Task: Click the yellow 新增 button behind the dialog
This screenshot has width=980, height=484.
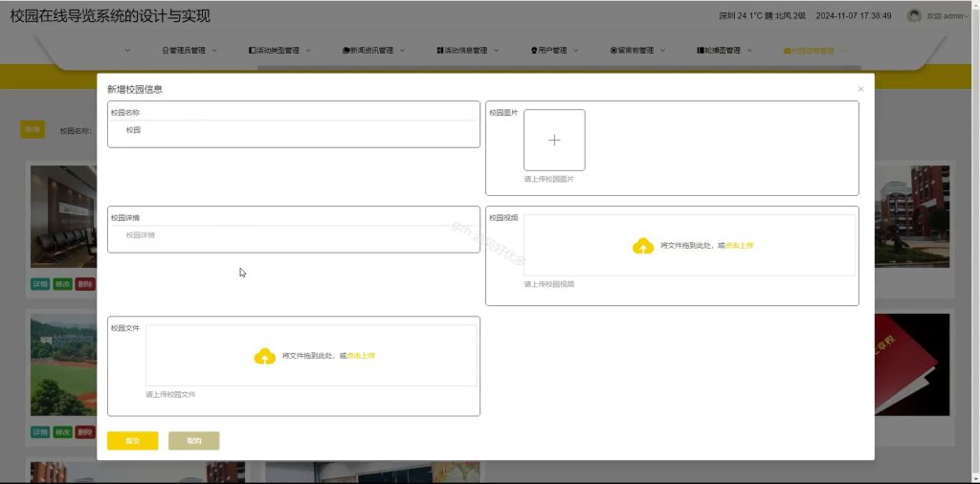Action: 33,130
